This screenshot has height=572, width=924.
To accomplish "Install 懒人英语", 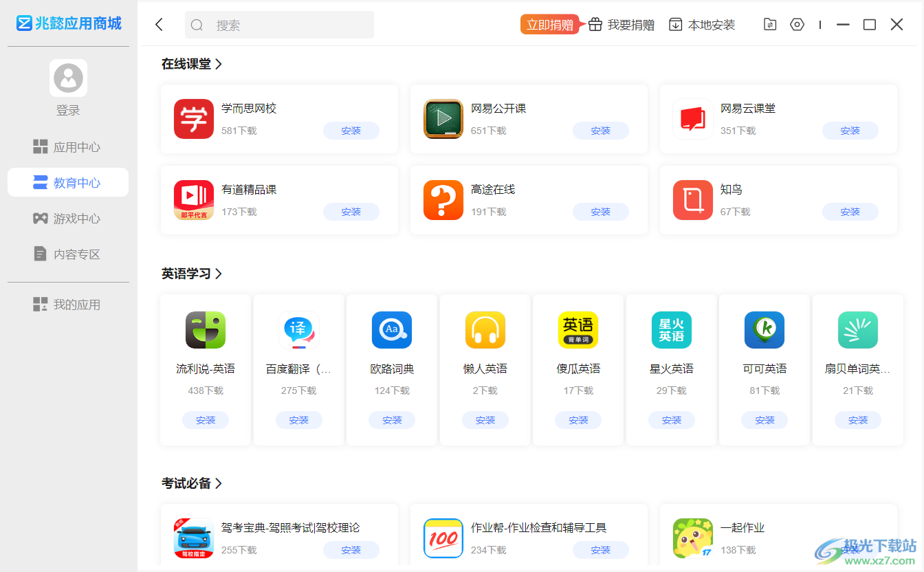I will pos(485,420).
